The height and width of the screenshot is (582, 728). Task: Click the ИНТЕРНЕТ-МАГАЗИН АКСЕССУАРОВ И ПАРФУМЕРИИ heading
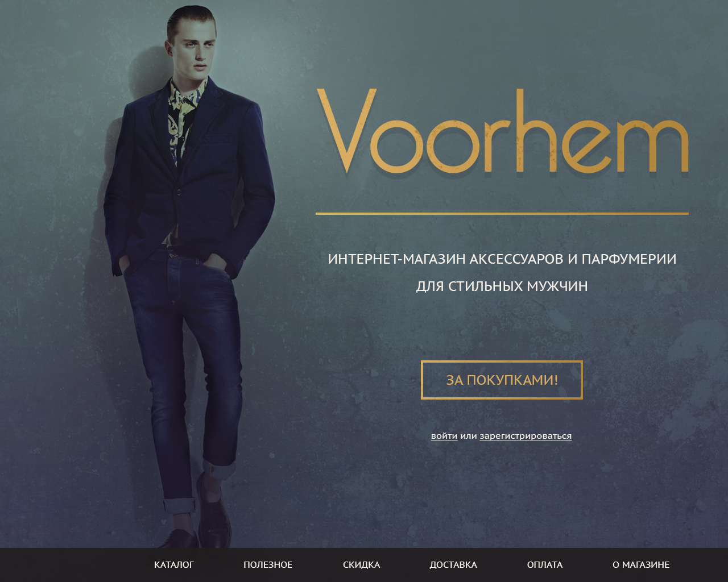coord(502,259)
